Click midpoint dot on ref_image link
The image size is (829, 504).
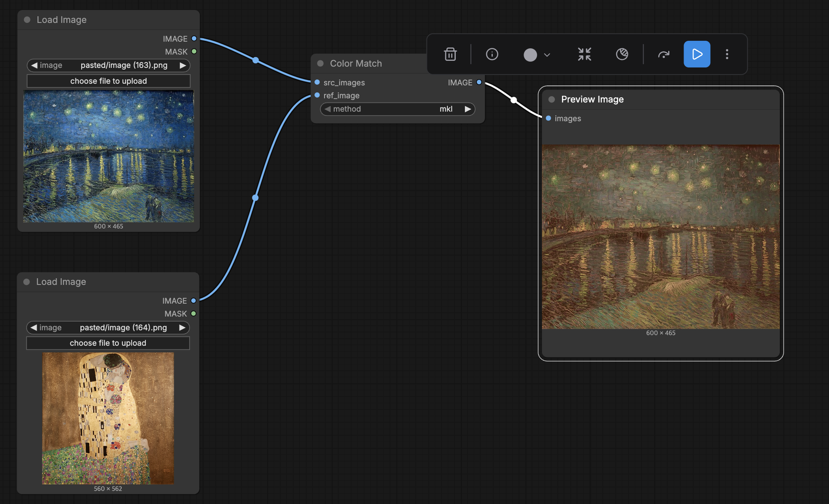(x=255, y=197)
